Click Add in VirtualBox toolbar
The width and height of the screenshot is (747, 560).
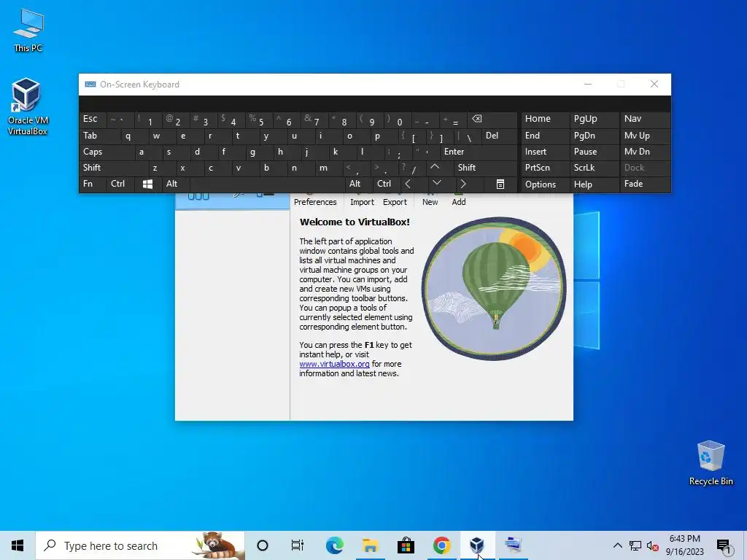tap(459, 198)
